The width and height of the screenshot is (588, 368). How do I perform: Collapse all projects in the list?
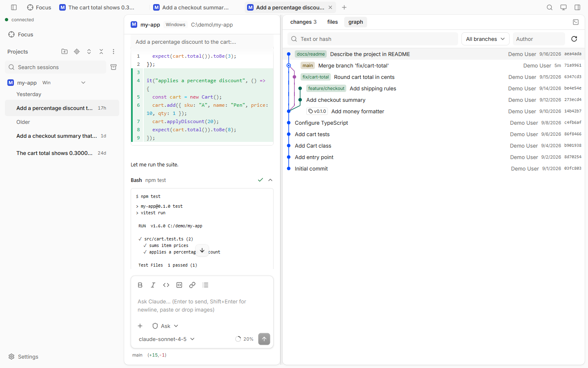pos(101,52)
